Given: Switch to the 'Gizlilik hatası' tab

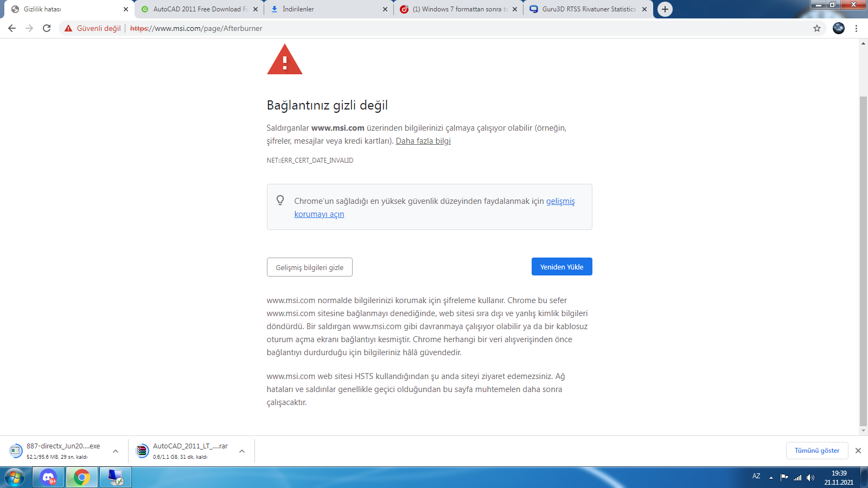Looking at the screenshot, I should (x=68, y=9).
